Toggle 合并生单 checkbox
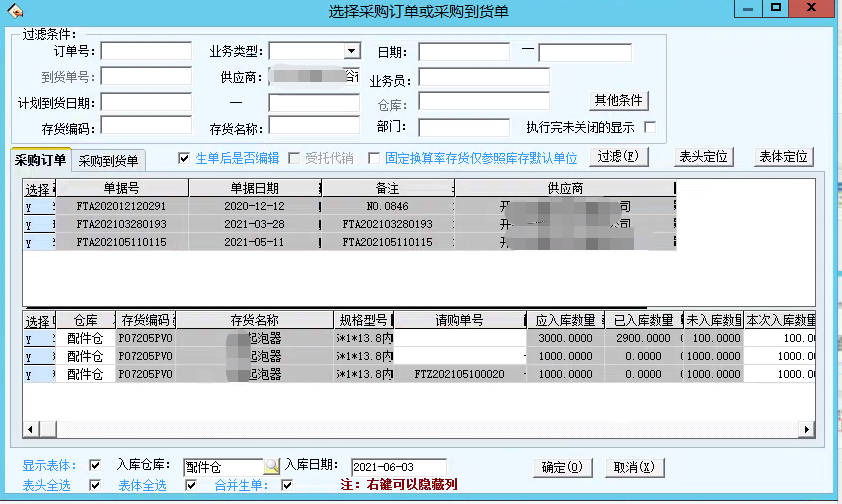This screenshot has width=842, height=504. 287,485
